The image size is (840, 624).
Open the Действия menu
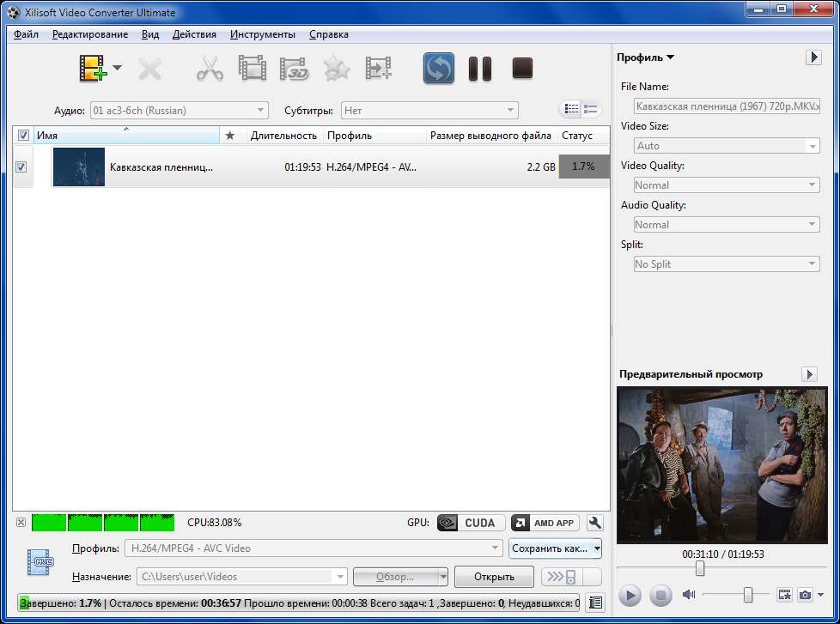[x=194, y=34]
